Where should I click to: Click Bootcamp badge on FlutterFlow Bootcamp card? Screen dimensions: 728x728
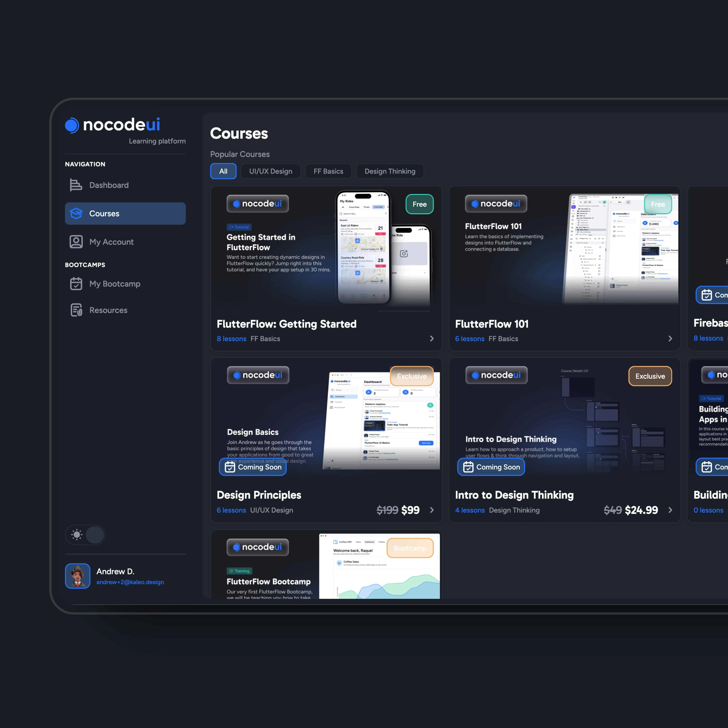tap(410, 548)
